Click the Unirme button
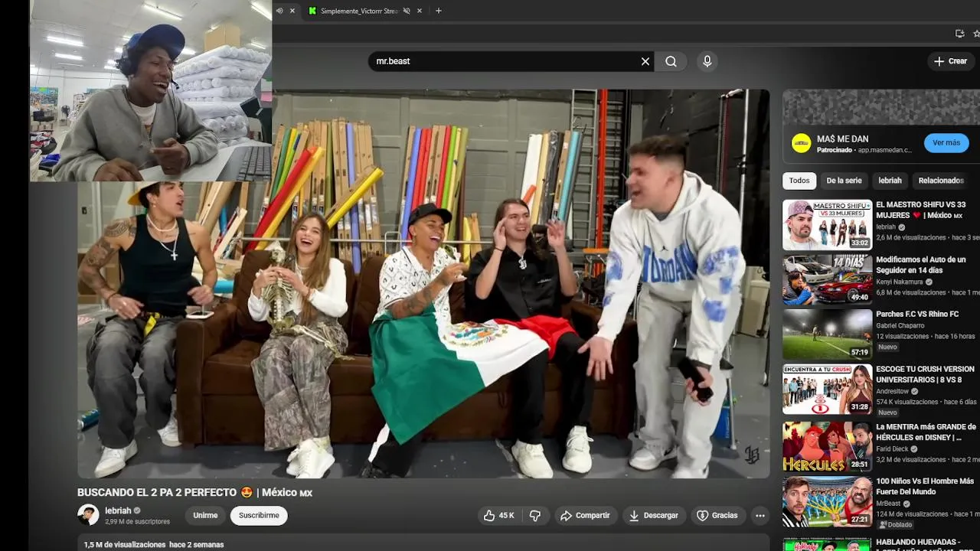This screenshot has height=551, width=980. (205, 516)
